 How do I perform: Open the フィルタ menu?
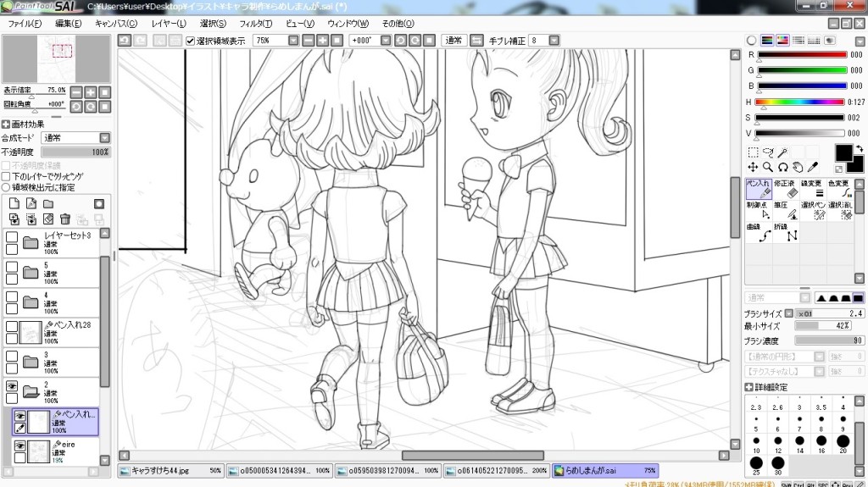(255, 23)
